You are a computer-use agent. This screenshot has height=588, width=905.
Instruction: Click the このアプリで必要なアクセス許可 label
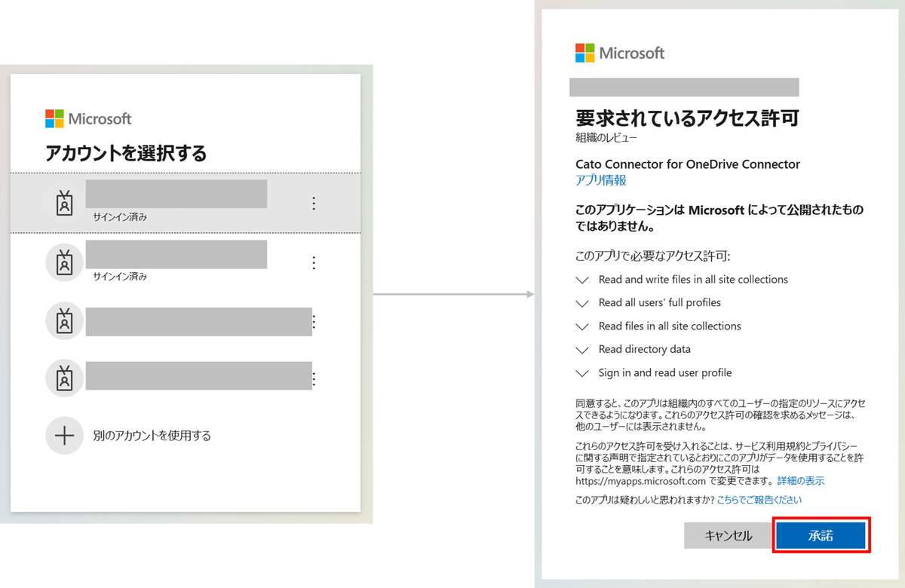click(x=653, y=256)
